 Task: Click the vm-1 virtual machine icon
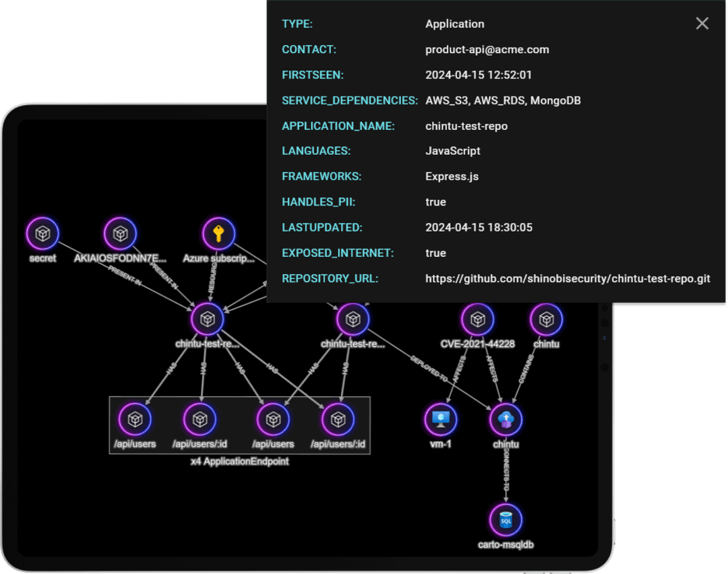click(x=441, y=419)
